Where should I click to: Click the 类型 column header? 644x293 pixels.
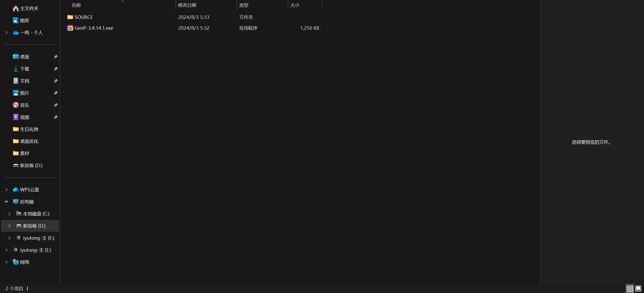point(244,5)
